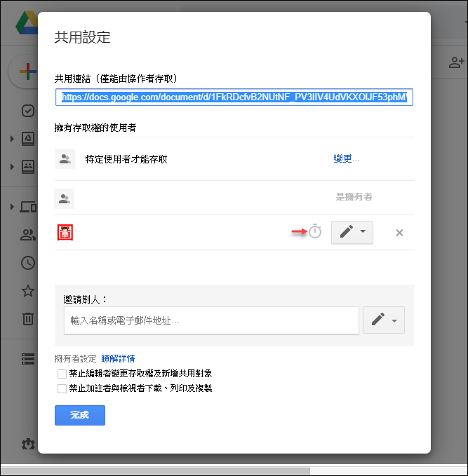Expand Shared drives tree arrow
This screenshot has height=476, width=468.
pos(12,167)
